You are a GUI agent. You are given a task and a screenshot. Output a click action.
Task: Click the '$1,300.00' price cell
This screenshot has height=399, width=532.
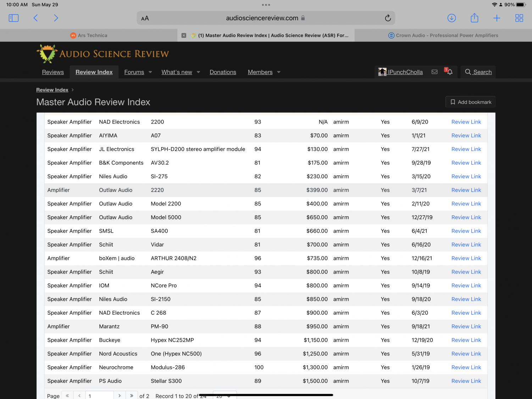click(x=315, y=367)
